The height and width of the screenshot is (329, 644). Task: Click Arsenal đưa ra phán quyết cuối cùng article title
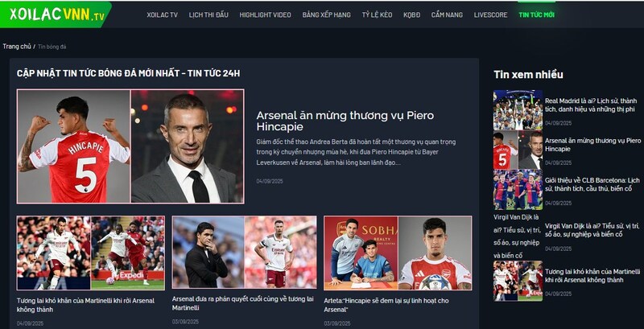[243, 303]
